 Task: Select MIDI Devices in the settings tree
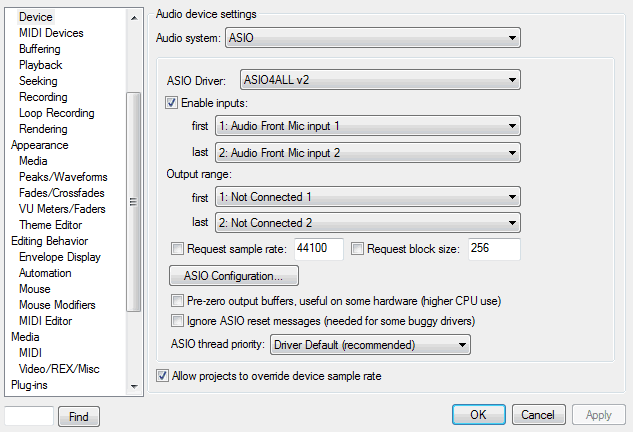[51, 33]
